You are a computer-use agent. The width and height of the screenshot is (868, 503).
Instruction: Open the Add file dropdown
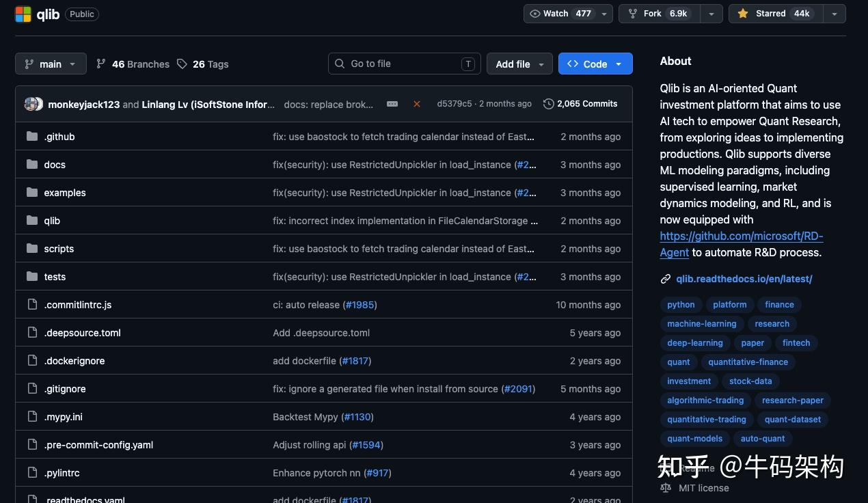pyautogui.click(x=519, y=64)
